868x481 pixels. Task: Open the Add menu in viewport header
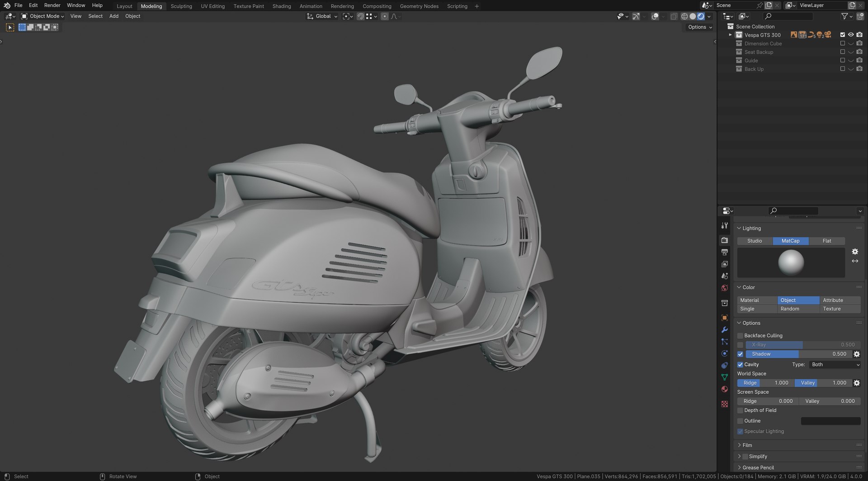point(114,16)
